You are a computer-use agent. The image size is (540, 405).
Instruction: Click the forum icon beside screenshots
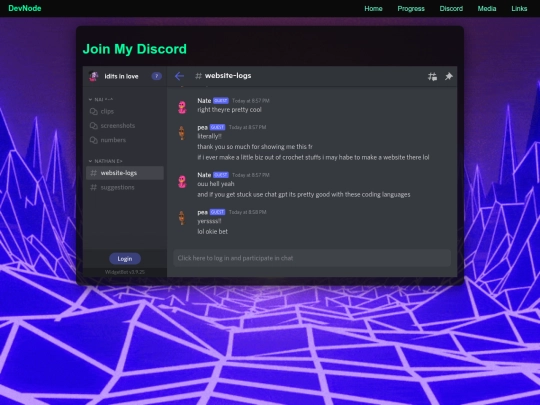coord(93,126)
